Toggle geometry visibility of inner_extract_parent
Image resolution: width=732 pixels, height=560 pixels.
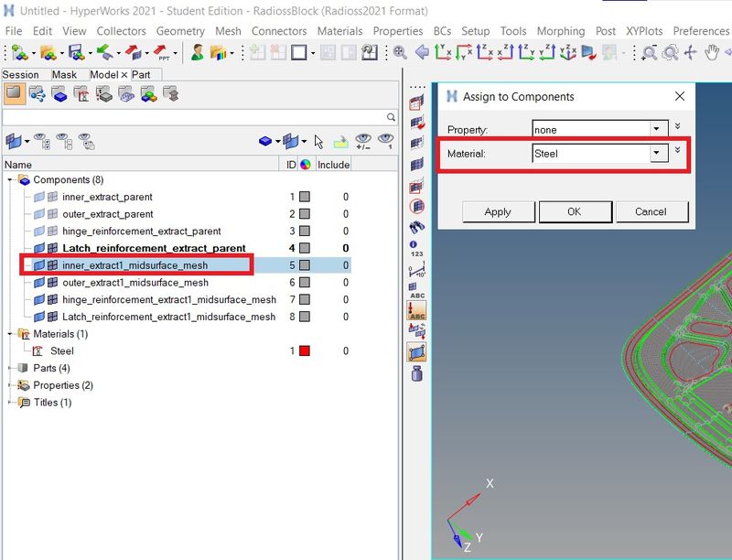pyautogui.click(x=39, y=197)
